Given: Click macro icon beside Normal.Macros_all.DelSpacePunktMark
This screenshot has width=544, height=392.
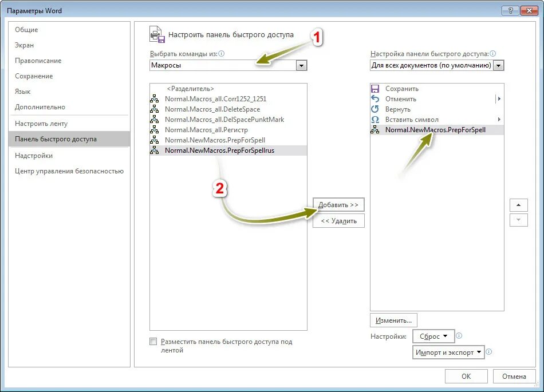Looking at the screenshot, I should point(155,120).
